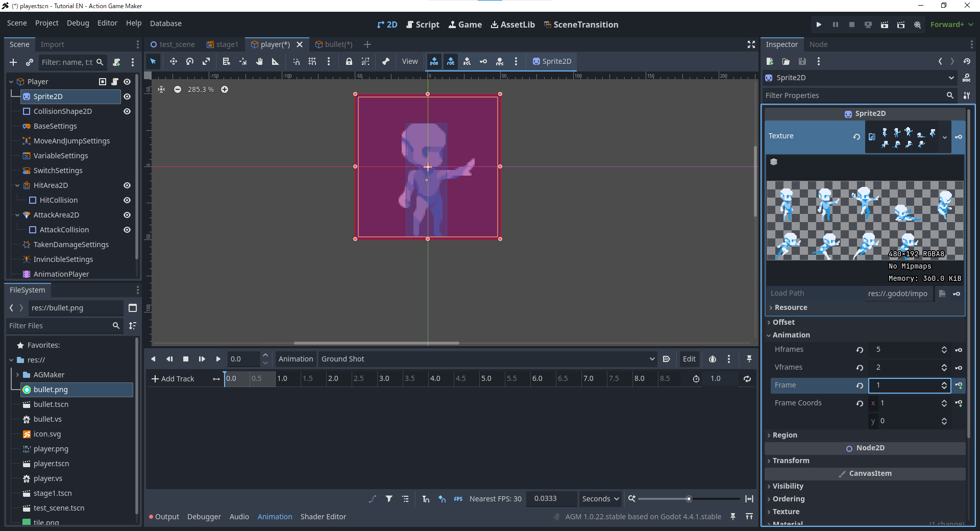The width and height of the screenshot is (980, 531).
Task: Click the Pan Mode hand tool
Action: click(x=259, y=61)
